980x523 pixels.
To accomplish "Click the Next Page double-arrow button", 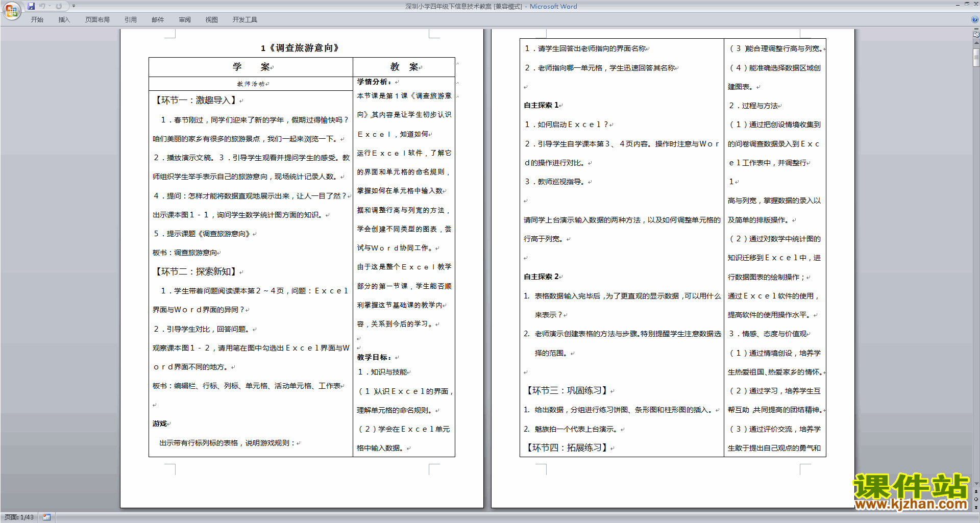I will [976, 507].
